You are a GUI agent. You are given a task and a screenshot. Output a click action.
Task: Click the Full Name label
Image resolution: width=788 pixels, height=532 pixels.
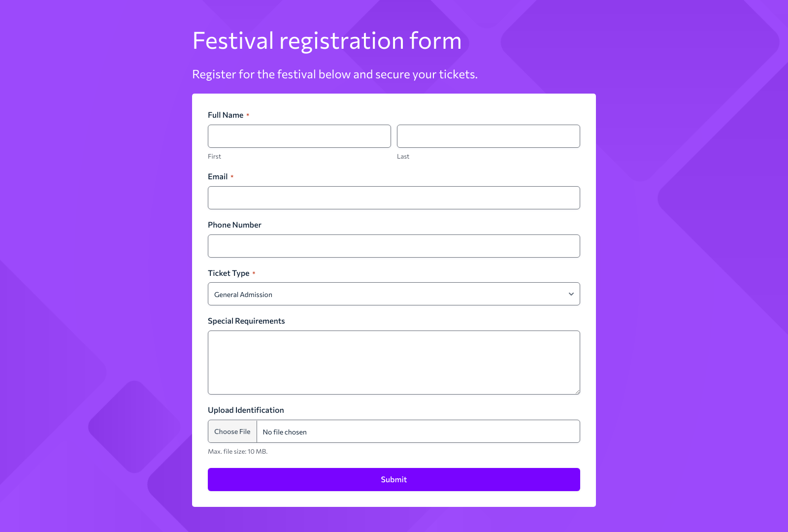click(225, 115)
